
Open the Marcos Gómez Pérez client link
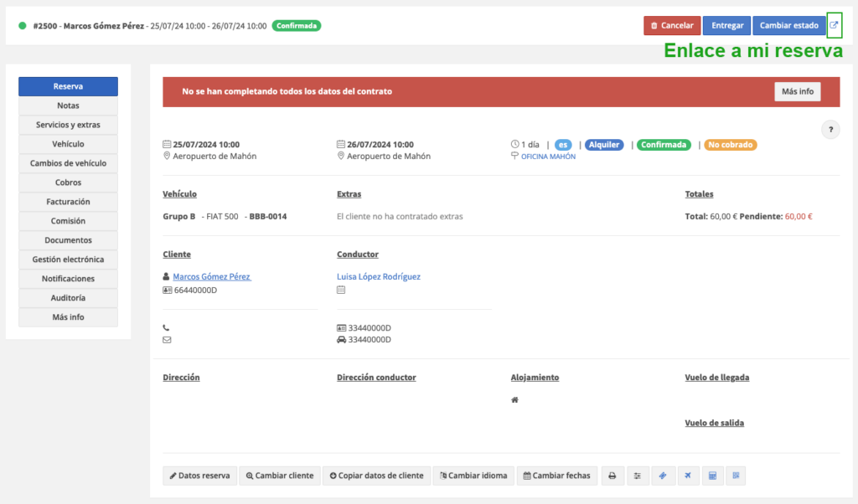click(212, 276)
